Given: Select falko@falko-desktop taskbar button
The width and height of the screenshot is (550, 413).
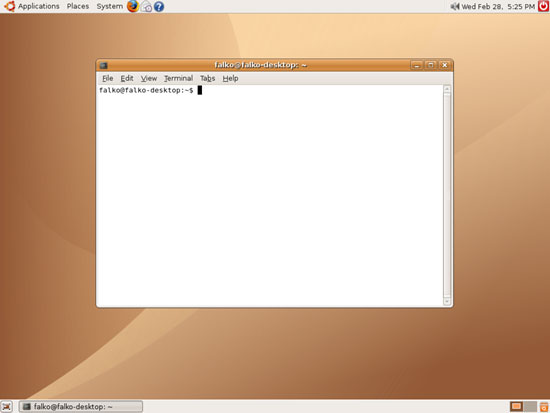Looking at the screenshot, I should (81, 407).
